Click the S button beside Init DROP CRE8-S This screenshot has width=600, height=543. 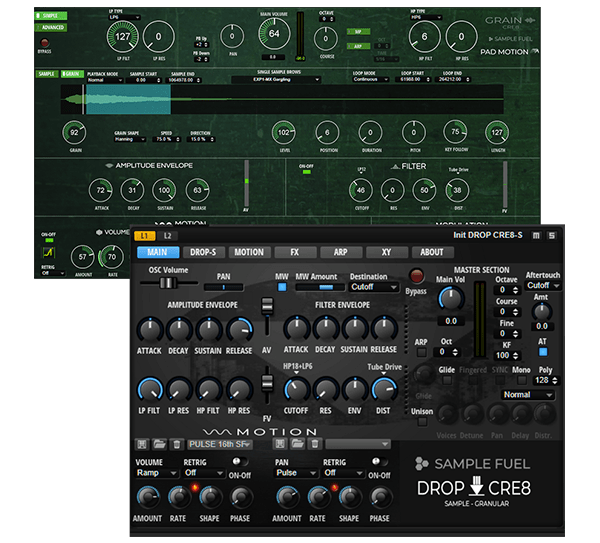(552, 236)
